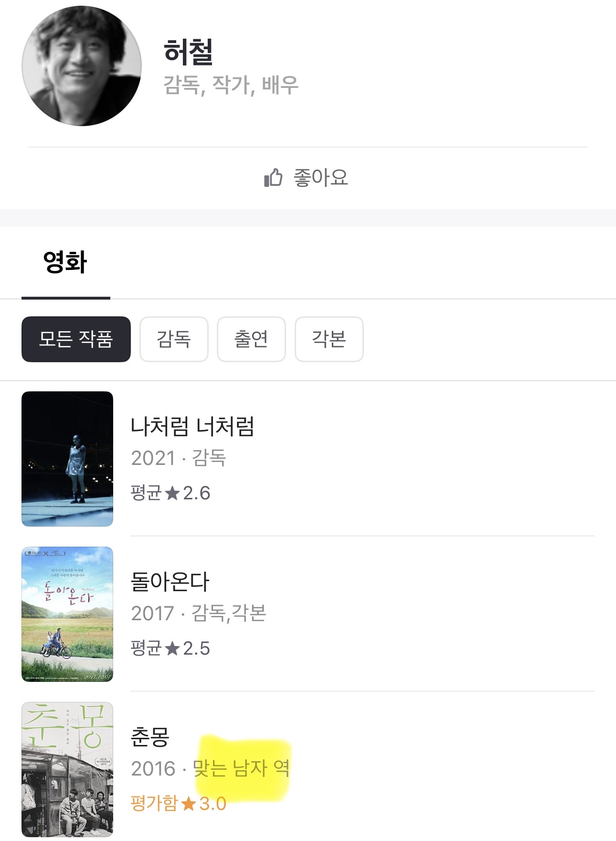Open the 춘몽 movie poster
This screenshot has width=616, height=841.
pos(67,769)
